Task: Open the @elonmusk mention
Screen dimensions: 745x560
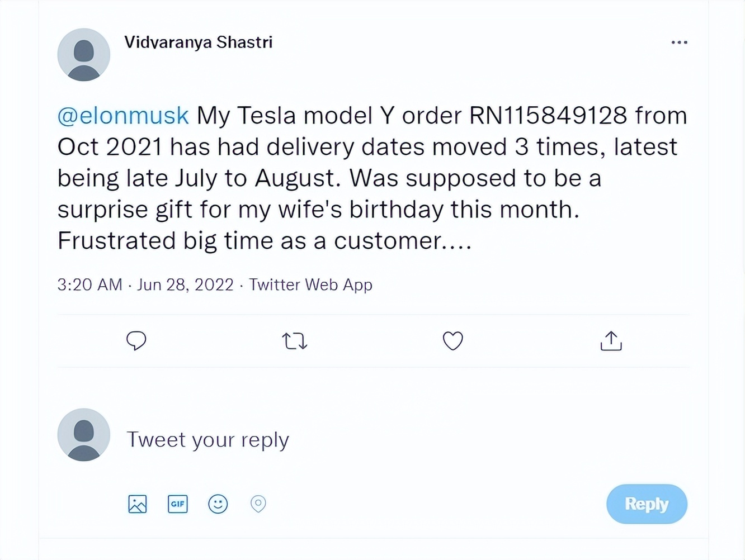Action: (x=122, y=116)
